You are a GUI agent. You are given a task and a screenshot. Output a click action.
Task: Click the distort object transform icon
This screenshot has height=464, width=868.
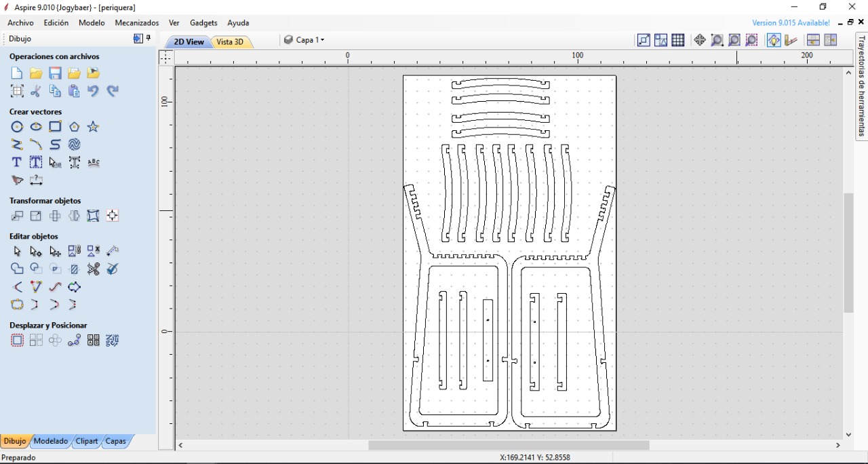(93, 216)
